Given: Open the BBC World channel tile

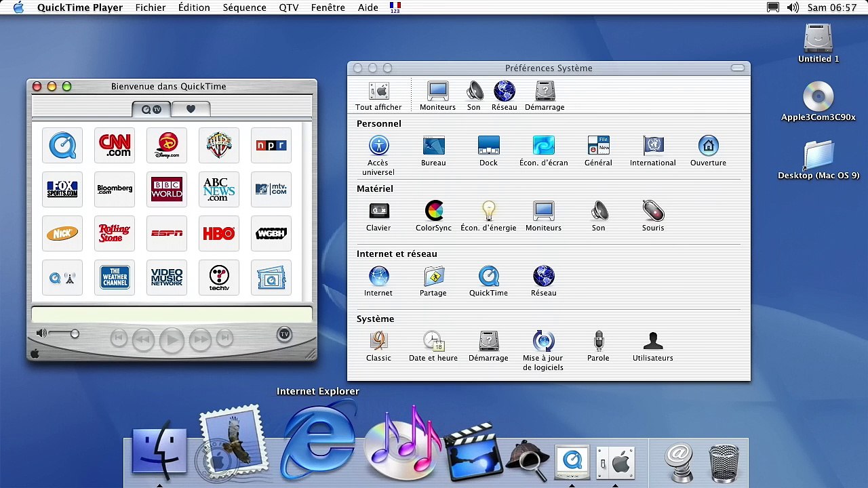Looking at the screenshot, I should pyautogui.click(x=167, y=189).
